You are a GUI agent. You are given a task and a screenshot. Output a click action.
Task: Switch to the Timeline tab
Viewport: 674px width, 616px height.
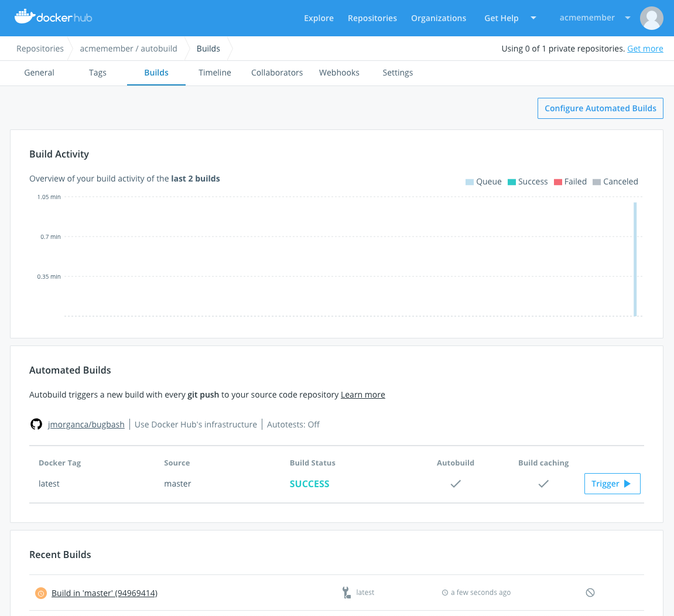pos(214,73)
